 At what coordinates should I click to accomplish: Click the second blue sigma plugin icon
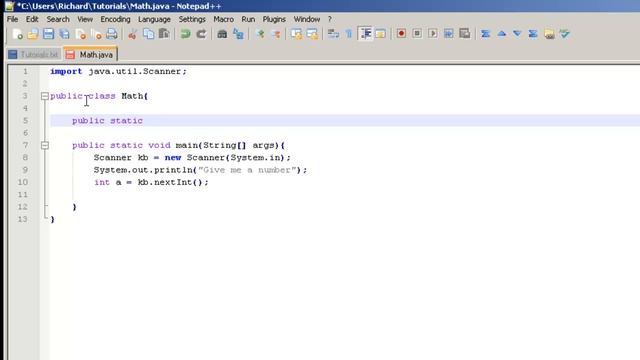point(533,34)
